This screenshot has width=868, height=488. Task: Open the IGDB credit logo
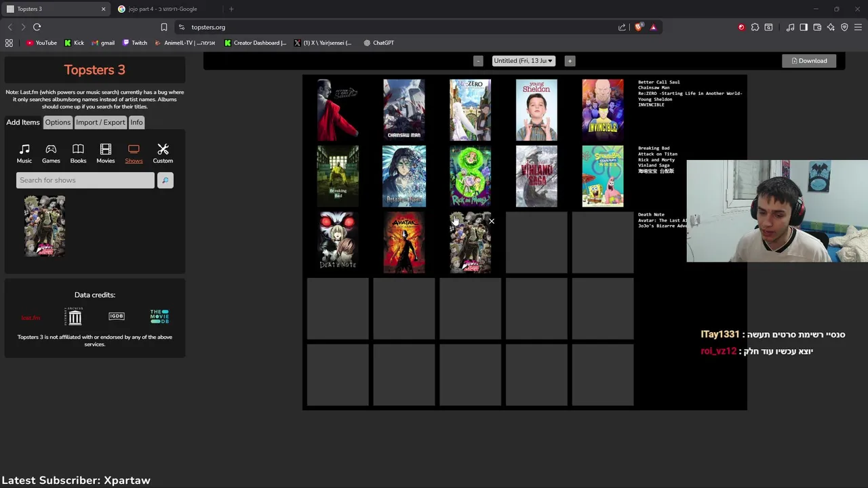(x=117, y=316)
